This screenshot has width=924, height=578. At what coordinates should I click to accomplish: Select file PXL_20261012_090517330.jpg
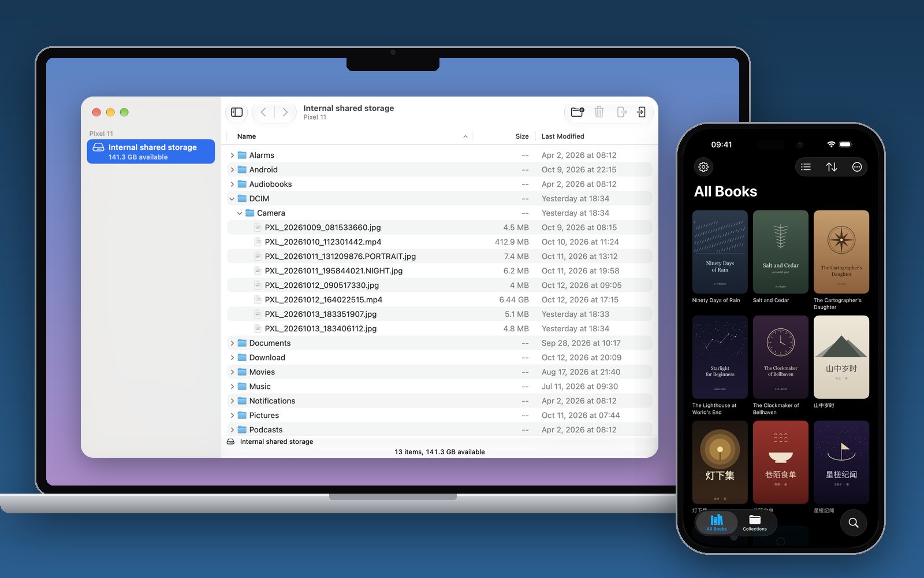(x=439, y=286)
